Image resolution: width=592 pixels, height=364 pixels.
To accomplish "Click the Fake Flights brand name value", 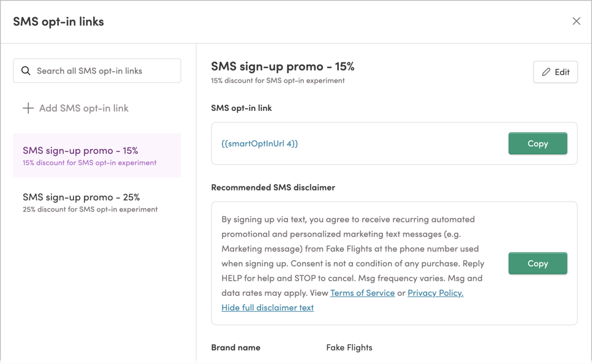I will point(349,347).
